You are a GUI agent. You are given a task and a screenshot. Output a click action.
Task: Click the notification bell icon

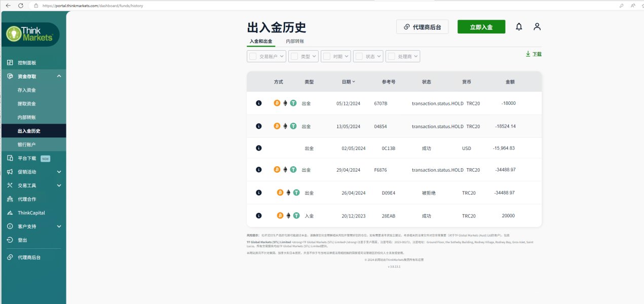click(x=518, y=27)
